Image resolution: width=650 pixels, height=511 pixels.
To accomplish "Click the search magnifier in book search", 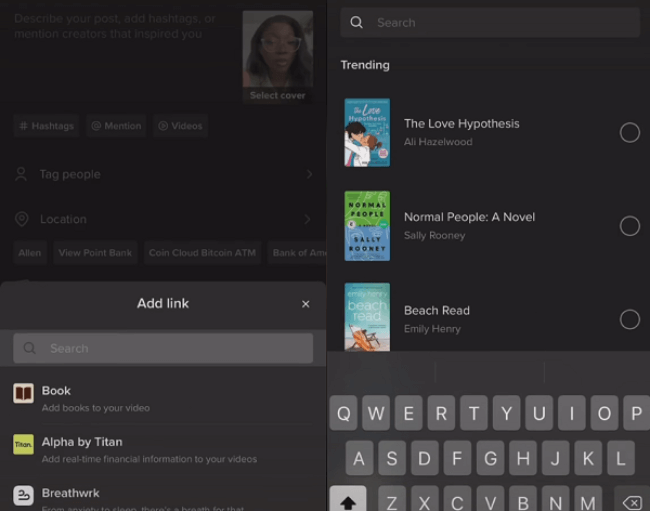I will click(x=358, y=23).
